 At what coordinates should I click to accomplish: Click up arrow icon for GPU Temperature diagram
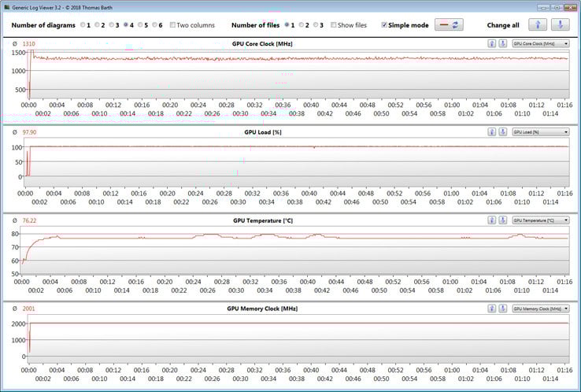tap(492, 220)
